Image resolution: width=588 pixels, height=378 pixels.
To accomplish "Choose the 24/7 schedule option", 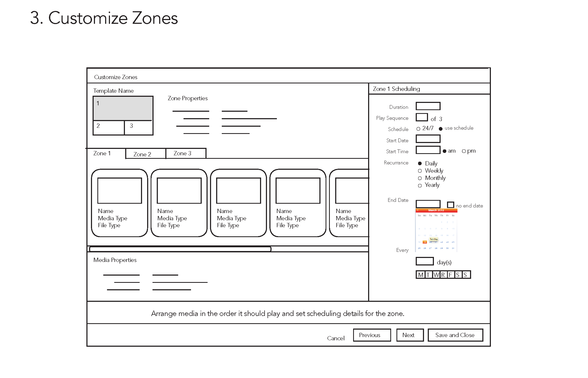I will point(418,129).
